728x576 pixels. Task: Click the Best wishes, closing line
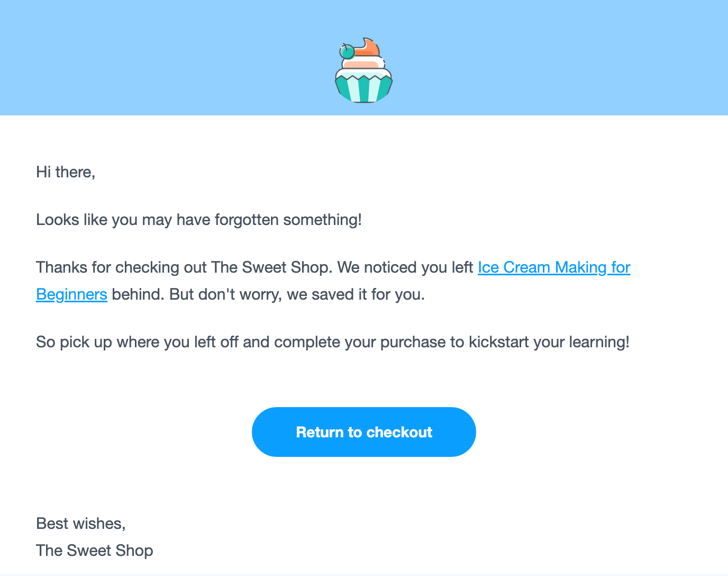pos(81,524)
